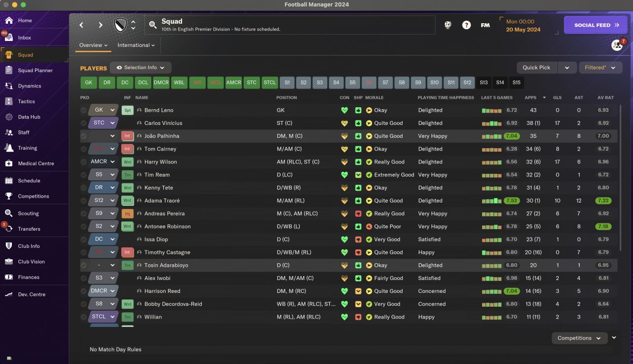The image size is (633, 364).
Task: Select the S15 substitute slot
Action: click(x=516, y=82)
